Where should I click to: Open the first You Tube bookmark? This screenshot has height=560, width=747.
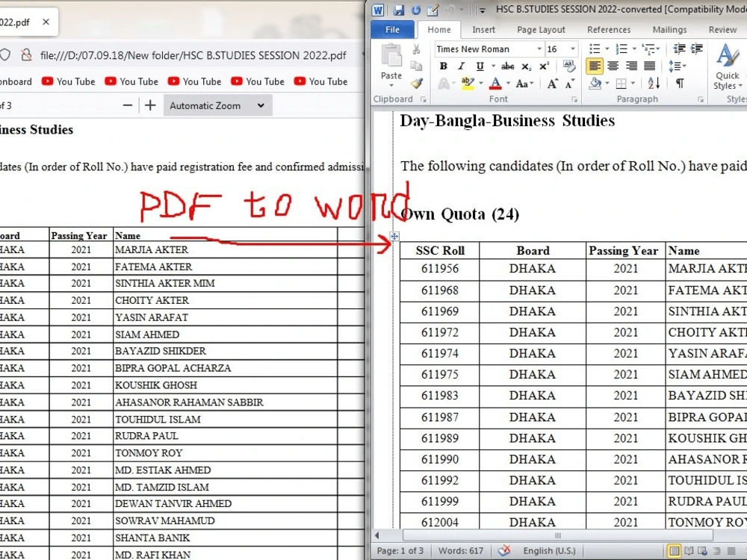click(68, 81)
